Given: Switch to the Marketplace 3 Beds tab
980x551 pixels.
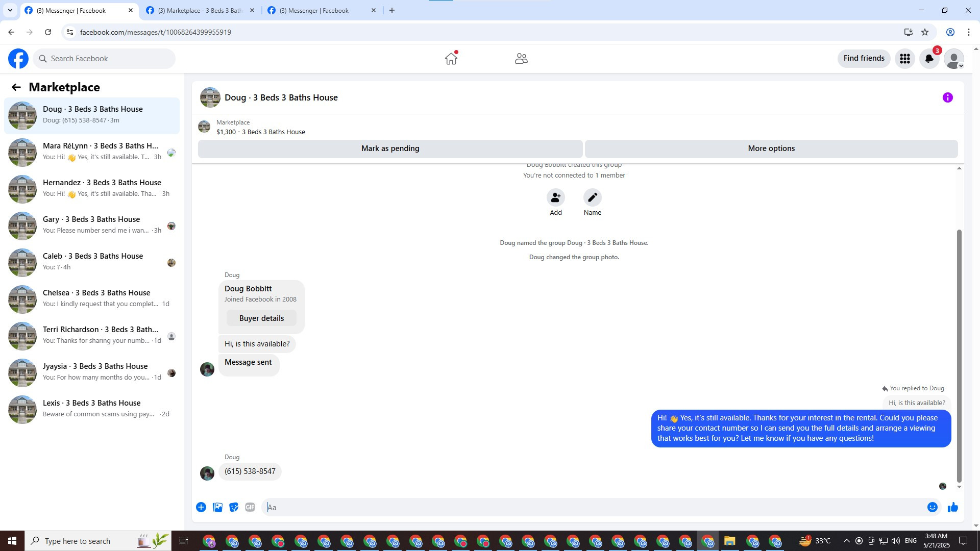Looking at the screenshot, I should click(x=200, y=10).
